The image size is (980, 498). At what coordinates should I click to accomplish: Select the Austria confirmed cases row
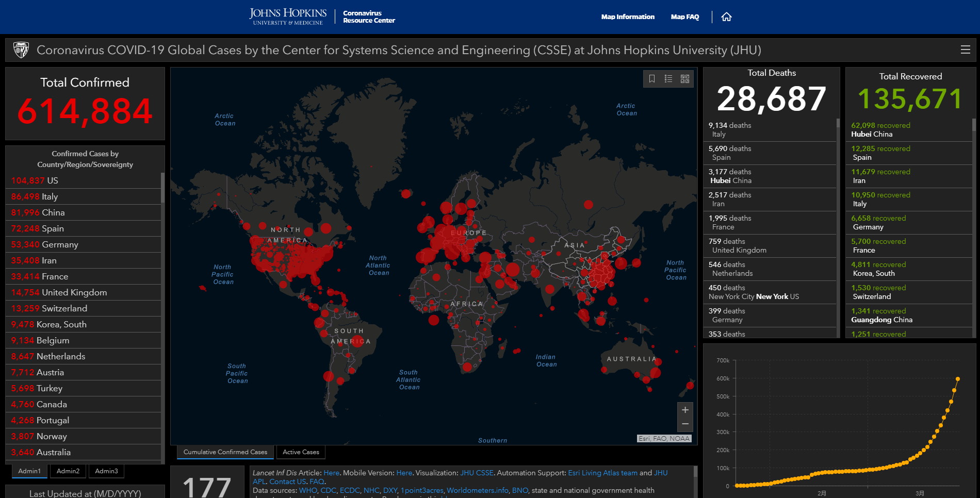tap(83, 372)
